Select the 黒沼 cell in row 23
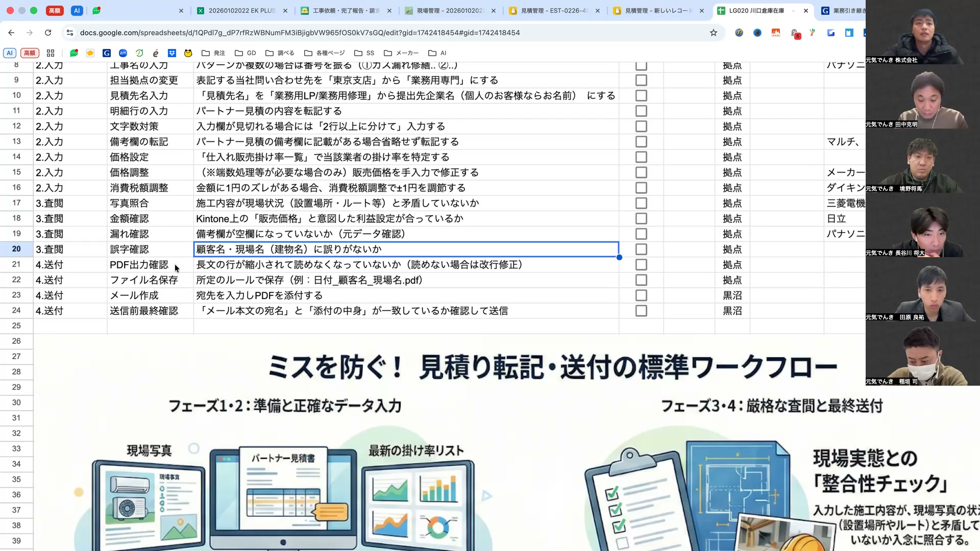This screenshot has height=551, width=980. click(732, 295)
